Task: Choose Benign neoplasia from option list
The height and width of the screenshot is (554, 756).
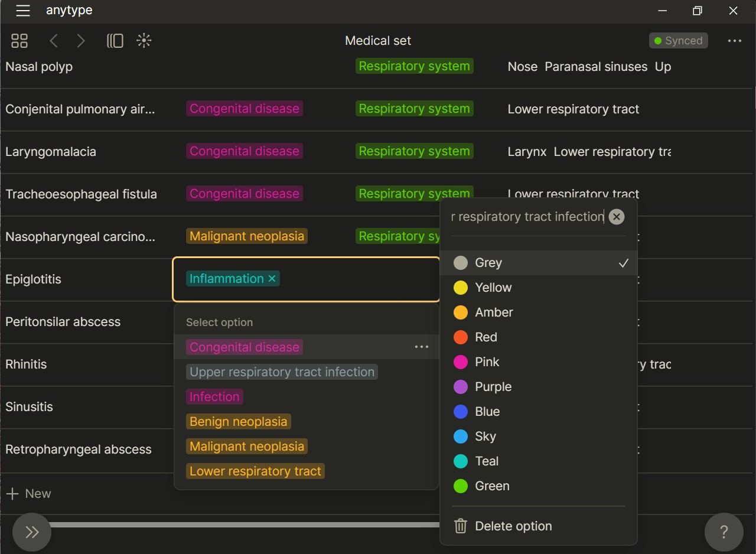Action: click(x=238, y=422)
